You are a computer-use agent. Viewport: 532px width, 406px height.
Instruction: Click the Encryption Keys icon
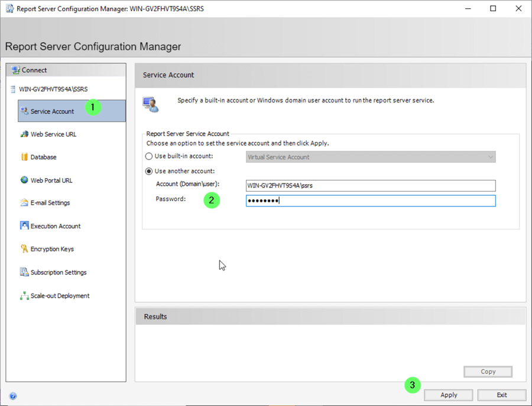[x=24, y=249]
